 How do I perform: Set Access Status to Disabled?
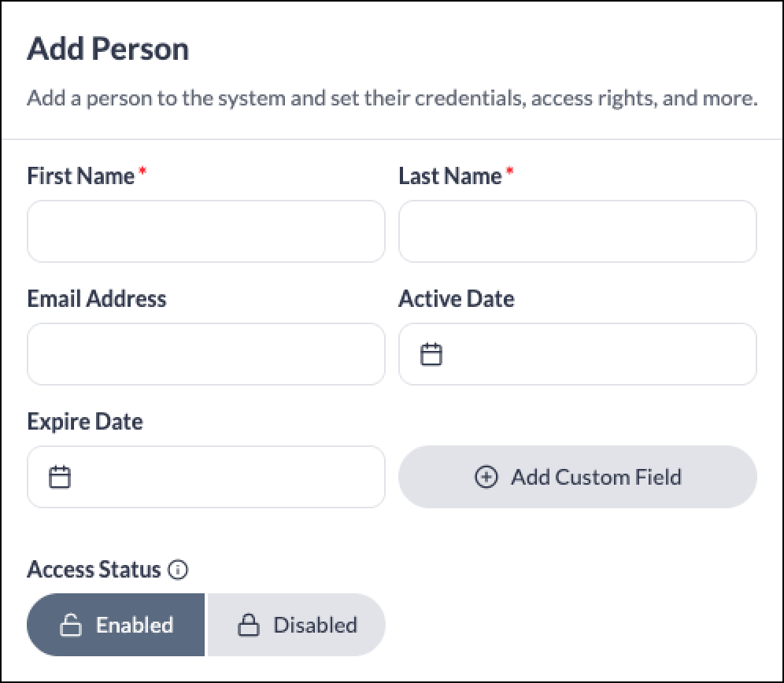pos(297,625)
